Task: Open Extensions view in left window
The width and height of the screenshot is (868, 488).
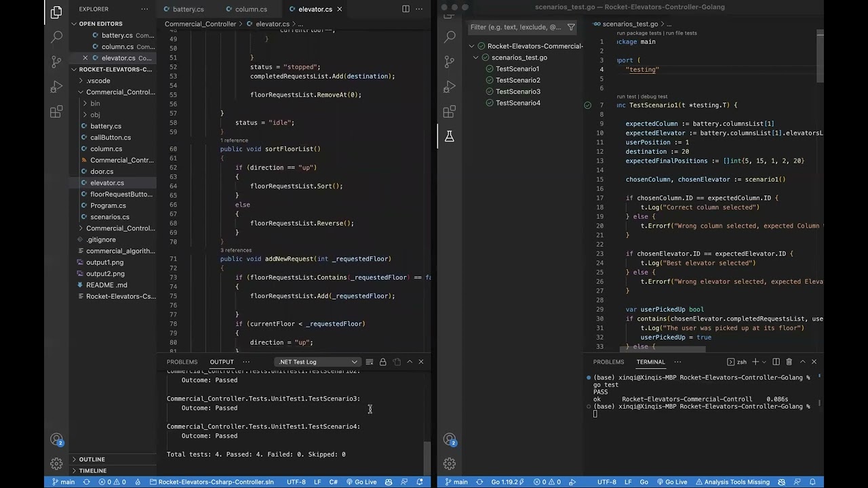Action: pos(56,112)
